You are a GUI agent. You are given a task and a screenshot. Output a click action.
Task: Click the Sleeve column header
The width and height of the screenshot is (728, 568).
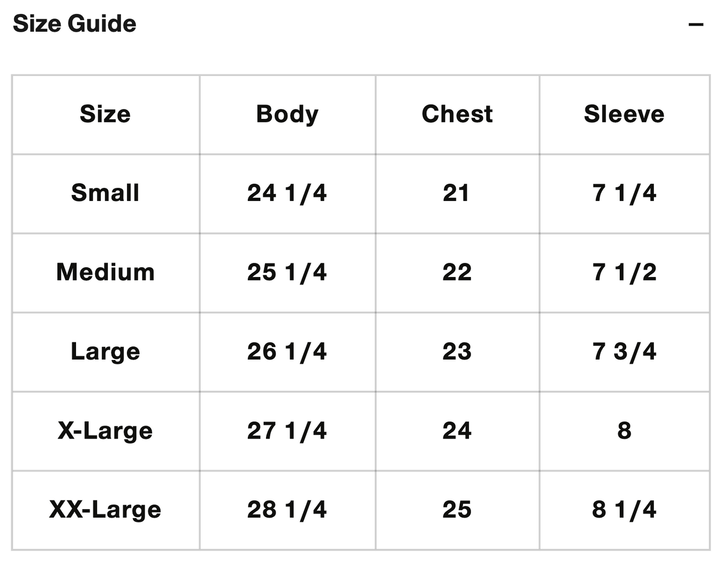(x=624, y=114)
